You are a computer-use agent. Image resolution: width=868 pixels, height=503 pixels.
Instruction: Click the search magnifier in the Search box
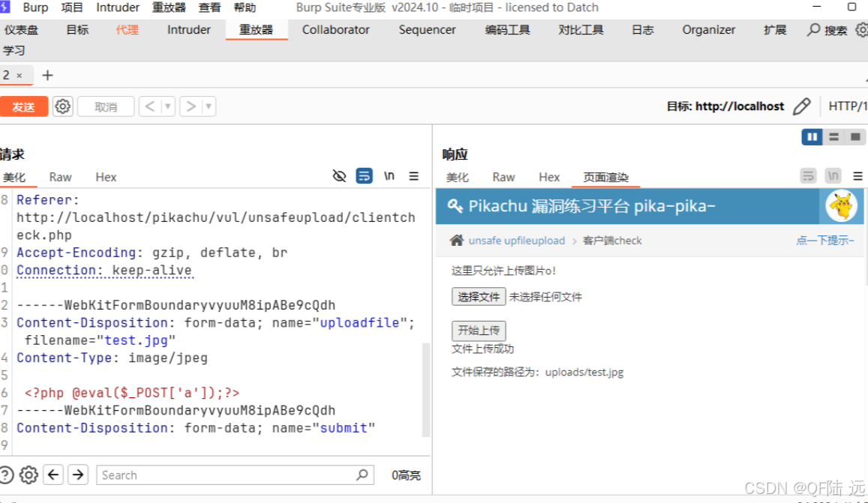[362, 475]
